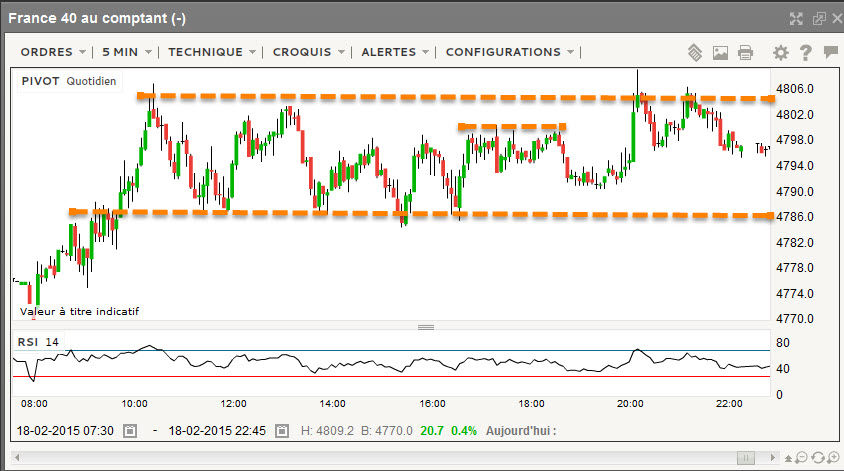Open the layers stack icon in toolbar
The width and height of the screenshot is (844, 471).
695,52
